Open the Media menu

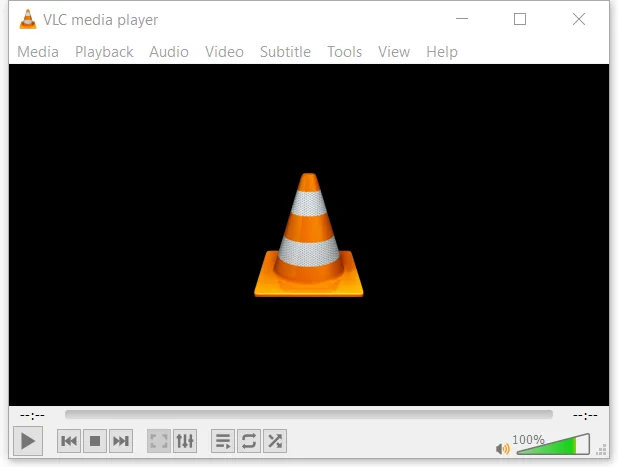click(x=38, y=52)
